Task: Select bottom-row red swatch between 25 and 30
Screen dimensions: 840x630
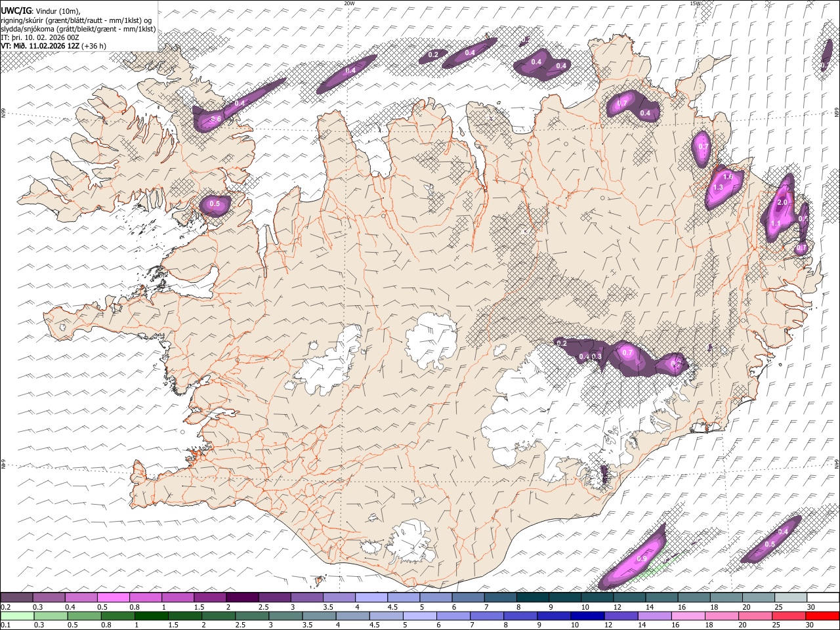Action: (789, 616)
